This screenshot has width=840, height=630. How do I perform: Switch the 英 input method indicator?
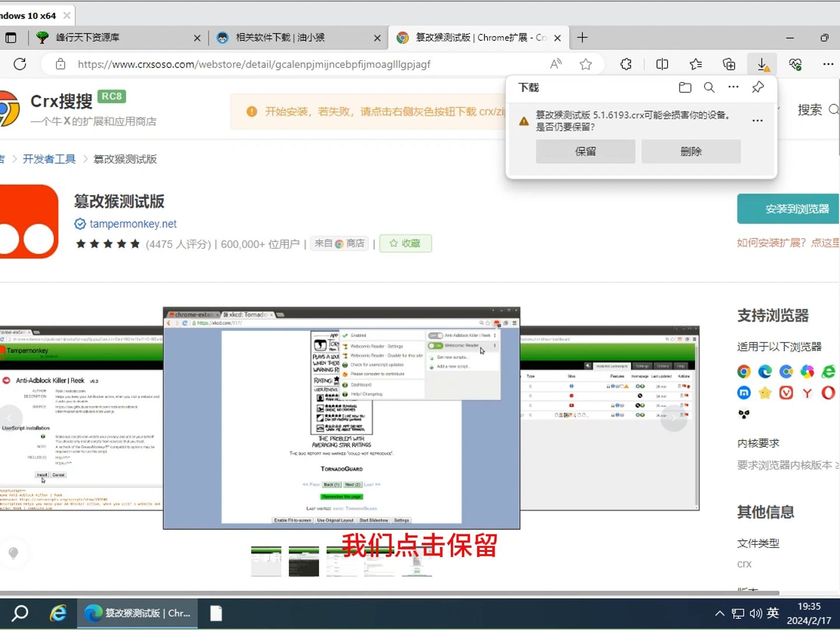pos(773,613)
